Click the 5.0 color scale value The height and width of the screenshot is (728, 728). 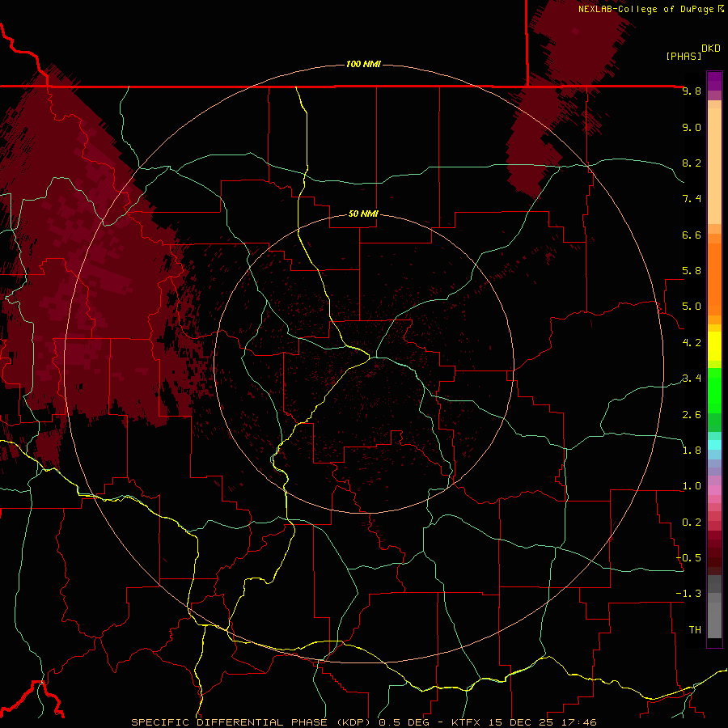pos(692,307)
